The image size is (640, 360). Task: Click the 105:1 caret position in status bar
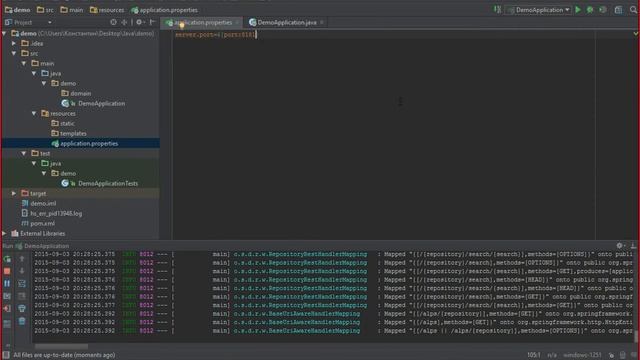(x=533, y=355)
